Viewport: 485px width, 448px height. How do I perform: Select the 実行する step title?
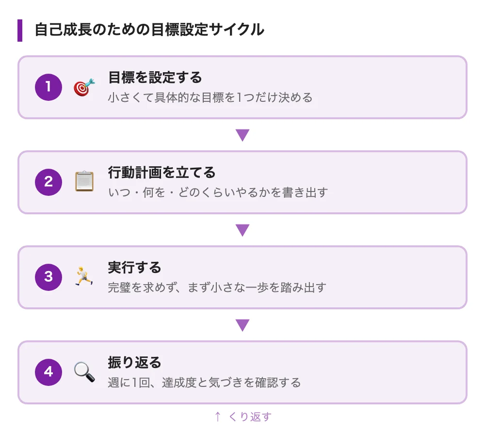point(134,267)
